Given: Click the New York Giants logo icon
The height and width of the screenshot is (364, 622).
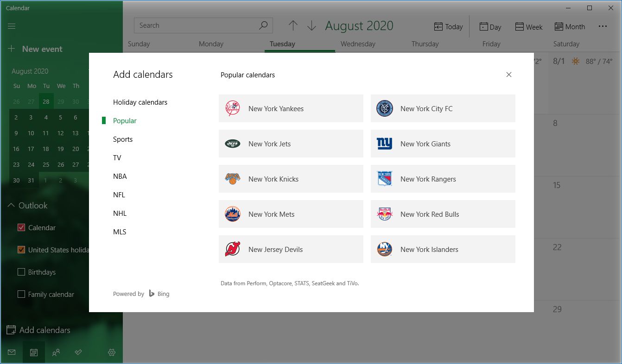Looking at the screenshot, I should pos(385,144).
